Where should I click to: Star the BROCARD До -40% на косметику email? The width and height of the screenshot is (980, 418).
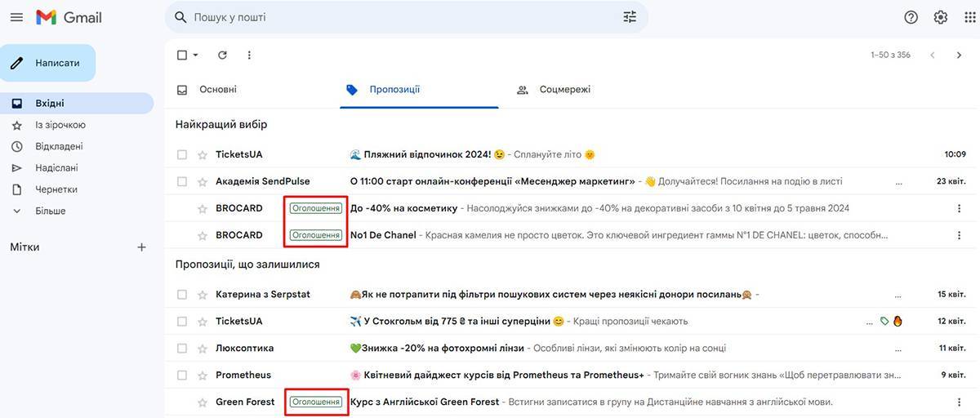click(203, 208)
